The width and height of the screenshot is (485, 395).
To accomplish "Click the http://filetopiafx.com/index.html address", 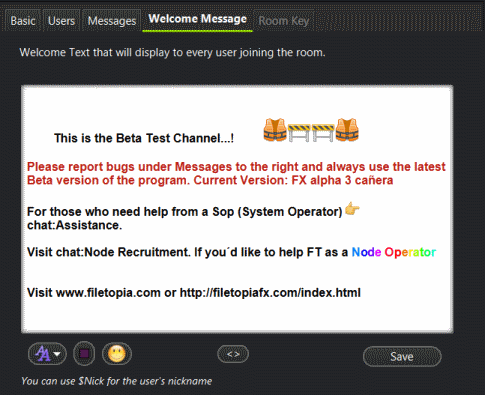I will pyautogui.click(x=270, y=293).
